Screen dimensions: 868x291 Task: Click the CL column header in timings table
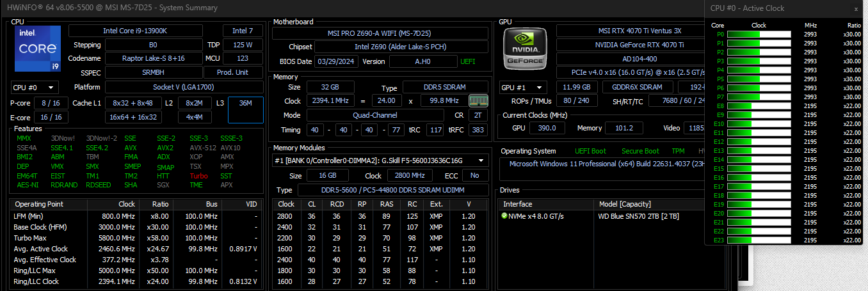point(312,204)
